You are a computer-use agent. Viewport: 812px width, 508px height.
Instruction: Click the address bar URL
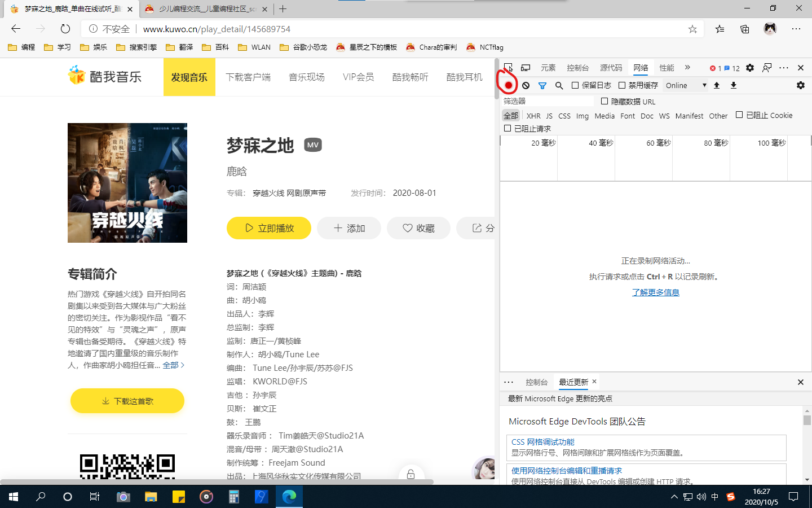(217, 29)
